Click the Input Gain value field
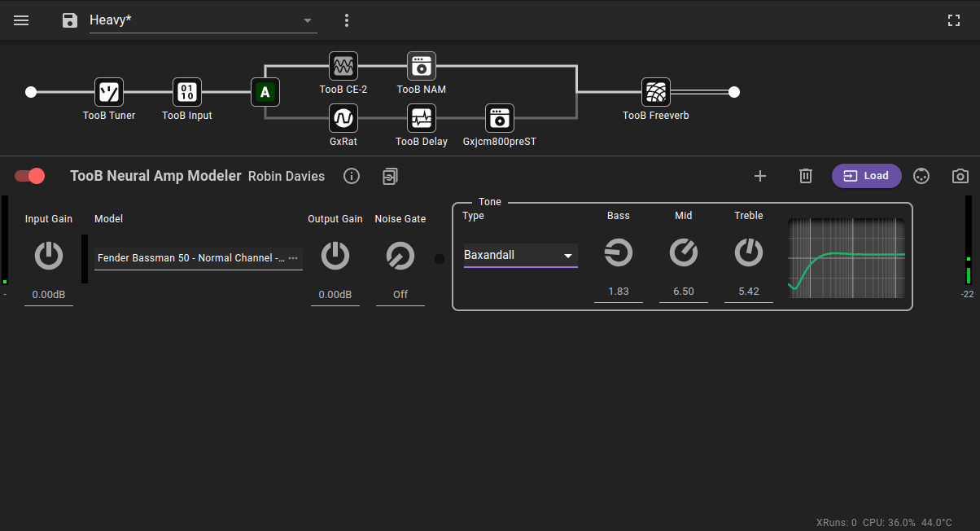The height and width of the screenshot is (531, 980). coord(49,295)
